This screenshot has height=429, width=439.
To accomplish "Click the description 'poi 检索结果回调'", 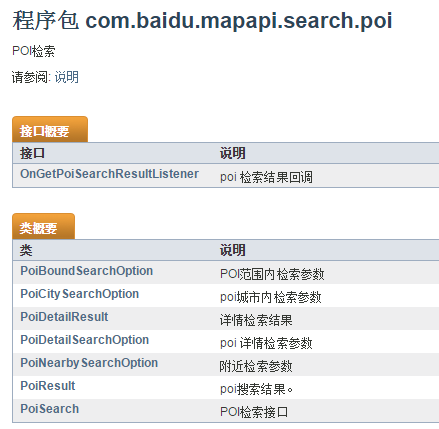I will [x=266, y=177].
